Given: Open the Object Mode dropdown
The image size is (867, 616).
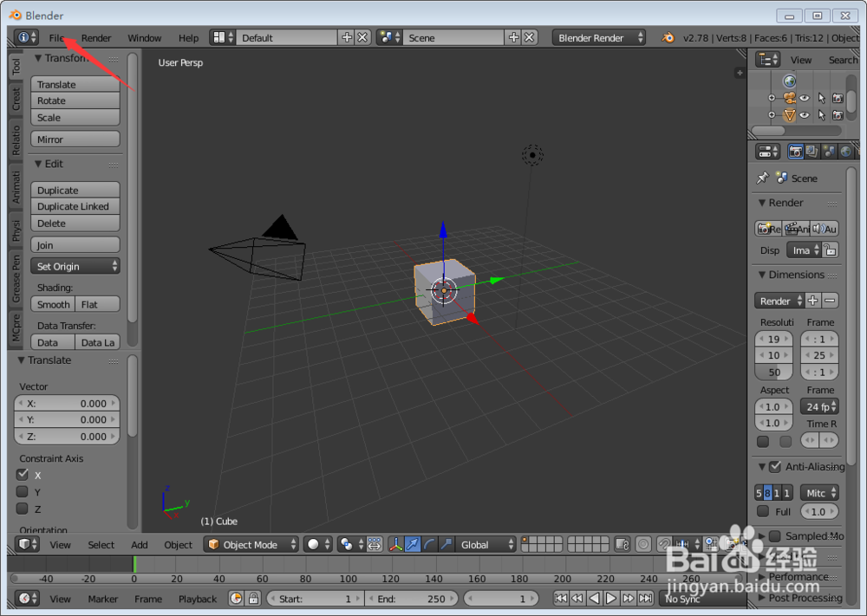Looking at the screenshot, I should click(251, 544).
